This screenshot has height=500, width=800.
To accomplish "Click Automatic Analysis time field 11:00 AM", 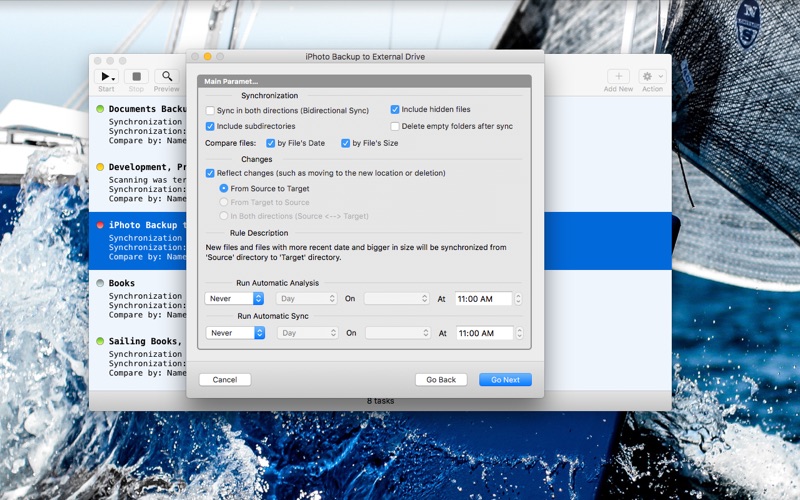I will click(x=483, y=298).
